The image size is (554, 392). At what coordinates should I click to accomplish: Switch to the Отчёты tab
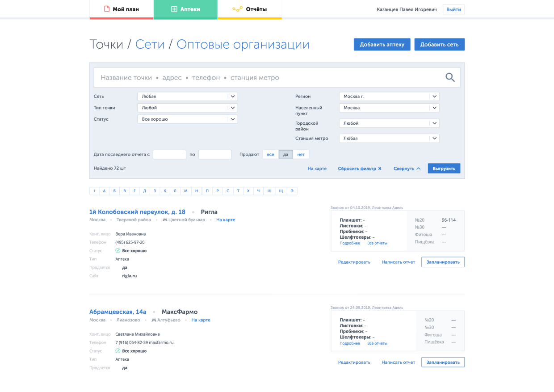tap(250, 9)
